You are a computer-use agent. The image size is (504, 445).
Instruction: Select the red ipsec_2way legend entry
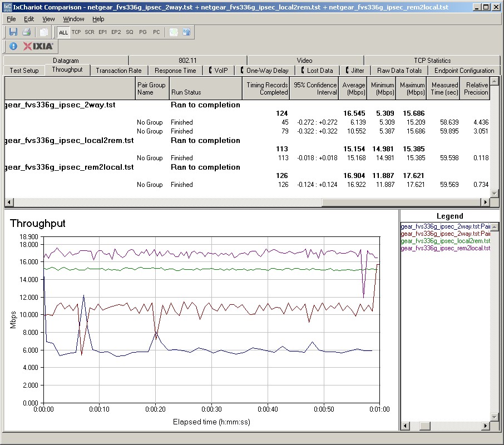click(x=446, y=234)
